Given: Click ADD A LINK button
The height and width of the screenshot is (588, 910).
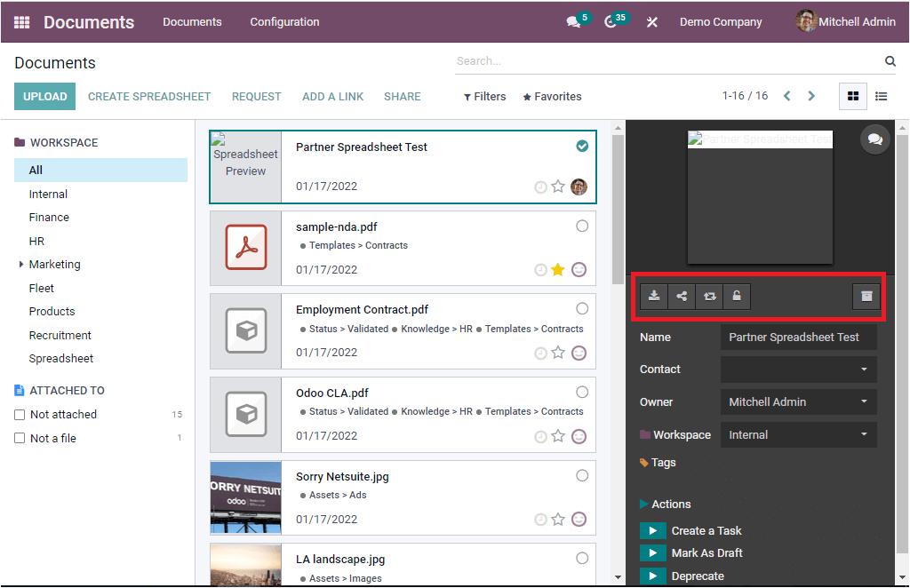Looking at the screenshot, I should tap(332, 97).
